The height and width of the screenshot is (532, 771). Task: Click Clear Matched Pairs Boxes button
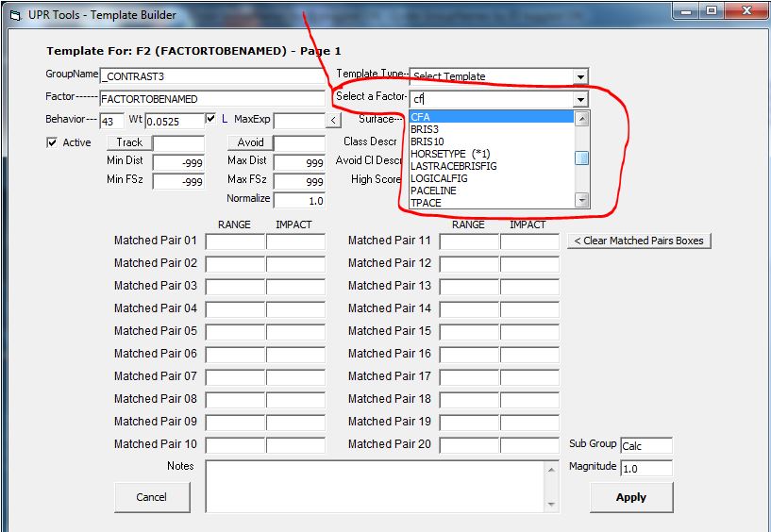639,241
